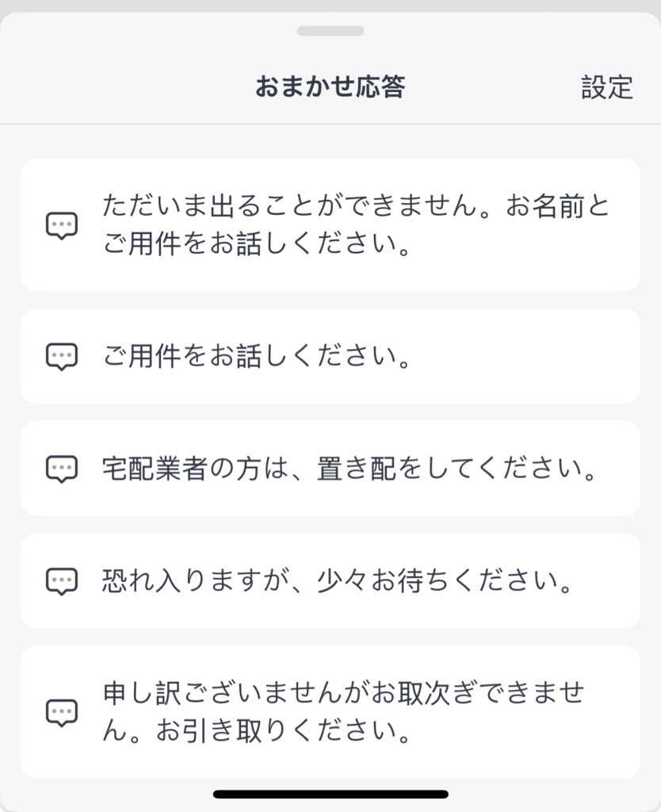This screenshot has height=812, width=661.
Task: Select 申し訳ございませんがお取次ぎできません response
Action: pos(330,712)
